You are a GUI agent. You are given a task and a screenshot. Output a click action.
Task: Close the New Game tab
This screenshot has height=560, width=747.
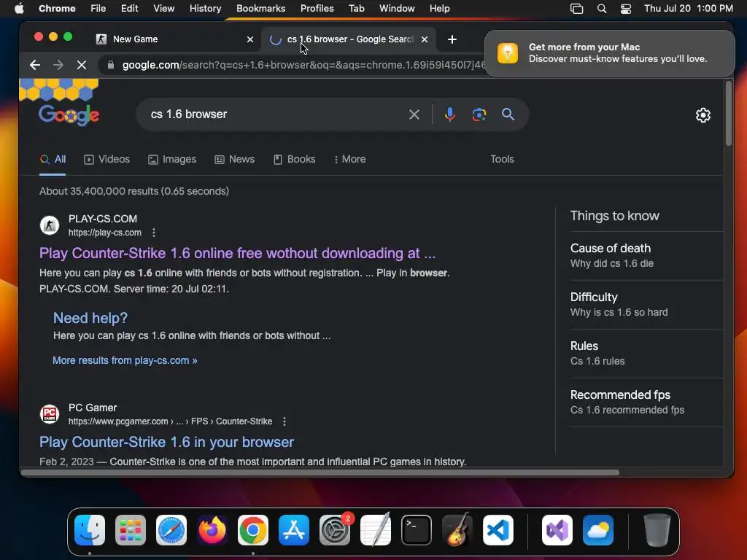pyautogui.click(x=250, y=39)
